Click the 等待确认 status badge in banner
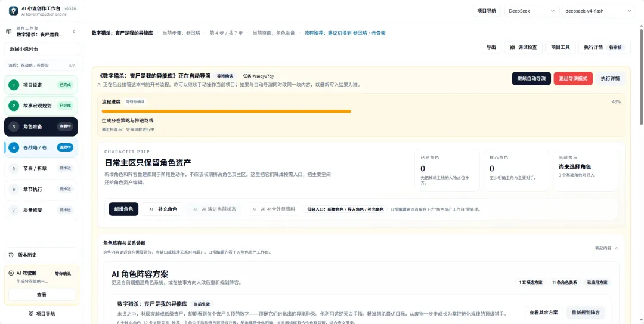The image size is (644, 324). tap(225, 76)
